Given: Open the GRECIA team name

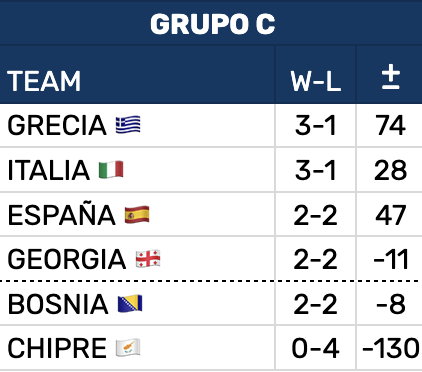Looking at the screenshot, I should [x=57, y=125].
